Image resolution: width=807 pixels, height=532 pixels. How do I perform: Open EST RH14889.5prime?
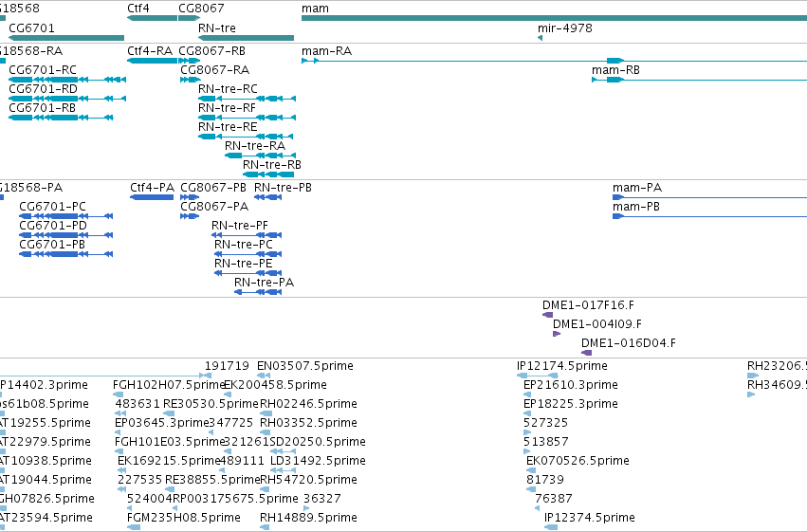(308, 518)
